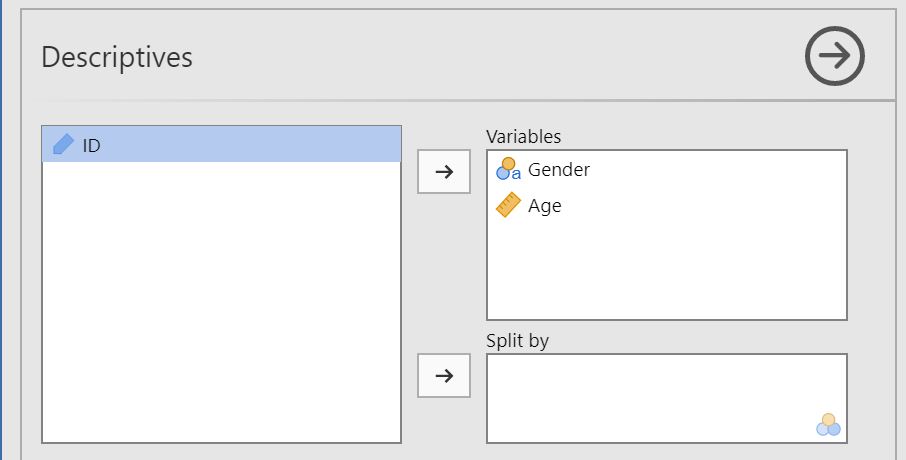This screenshot has height=460, width=906.
Task: Click the blue window edge on the left
Action: coord(2,230)
